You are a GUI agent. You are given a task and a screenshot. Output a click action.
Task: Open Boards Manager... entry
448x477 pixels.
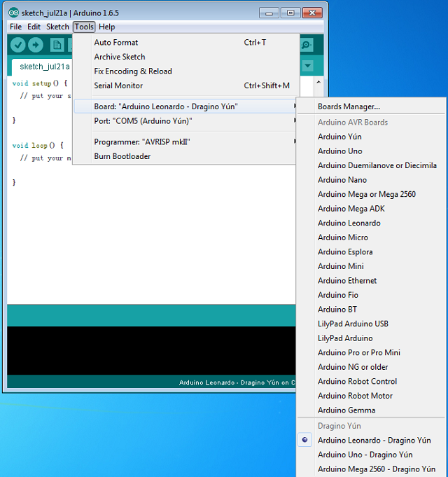tap(371, 106)
